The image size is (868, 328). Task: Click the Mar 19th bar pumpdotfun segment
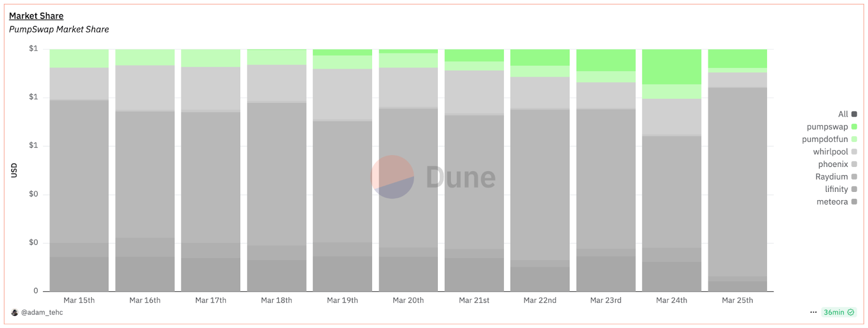tap(342, 62)
